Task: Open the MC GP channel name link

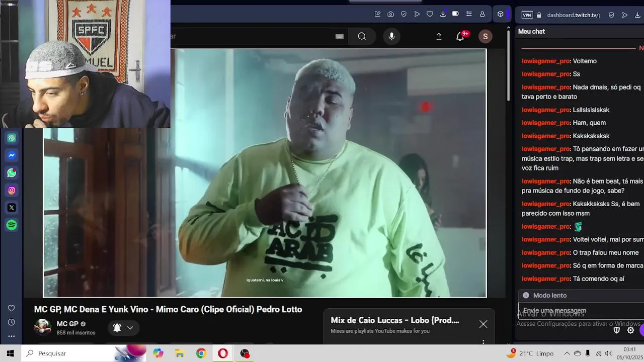Action: (x=67, y=324)
